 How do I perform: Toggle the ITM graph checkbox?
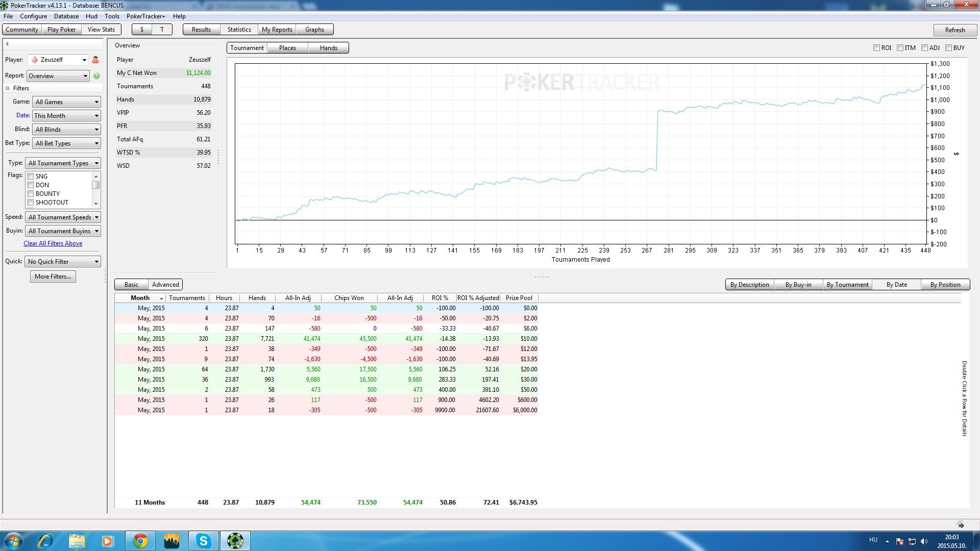coord(900,48)
